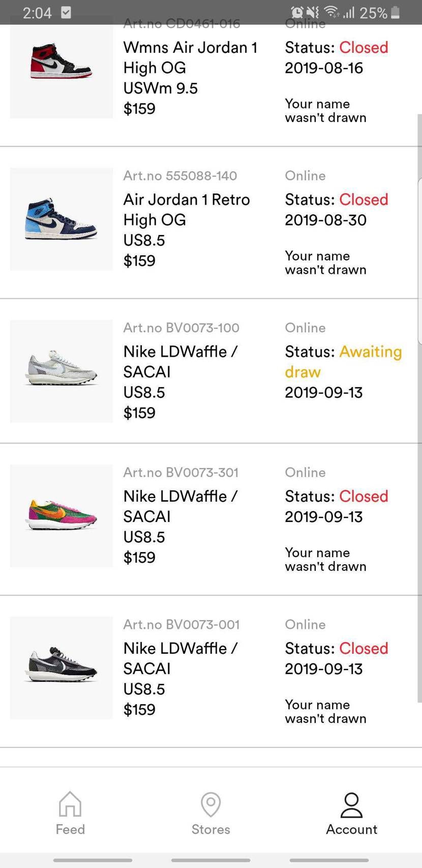This screenshot has height=868, width=422.
Task: Open the Feed home icon
Action: click(x=70, y=804)
